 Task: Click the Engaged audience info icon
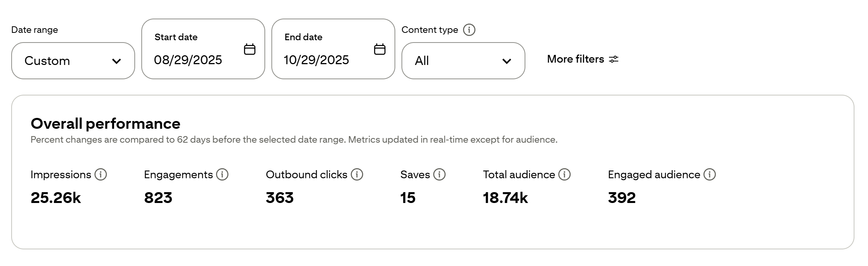[x=710, y=174]
